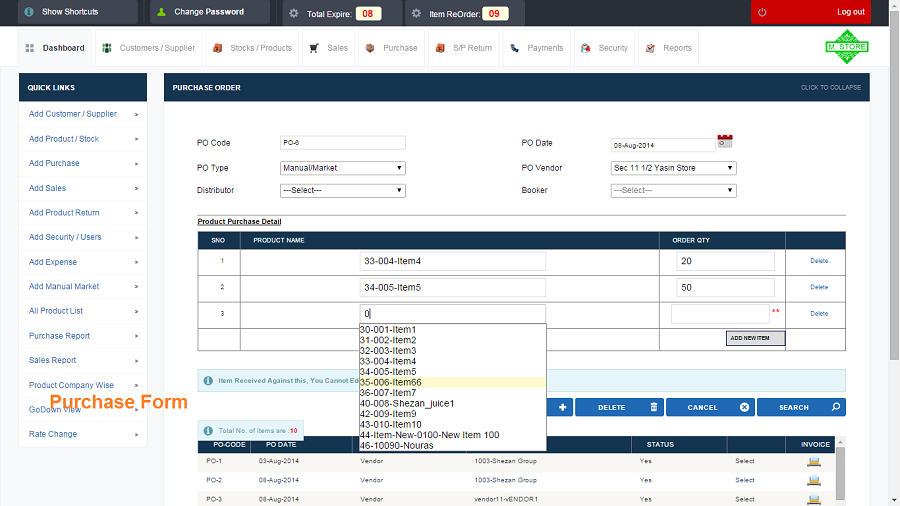900x506 pixels.
Task: Open the Booker dropdown
Action: [673, 190]
